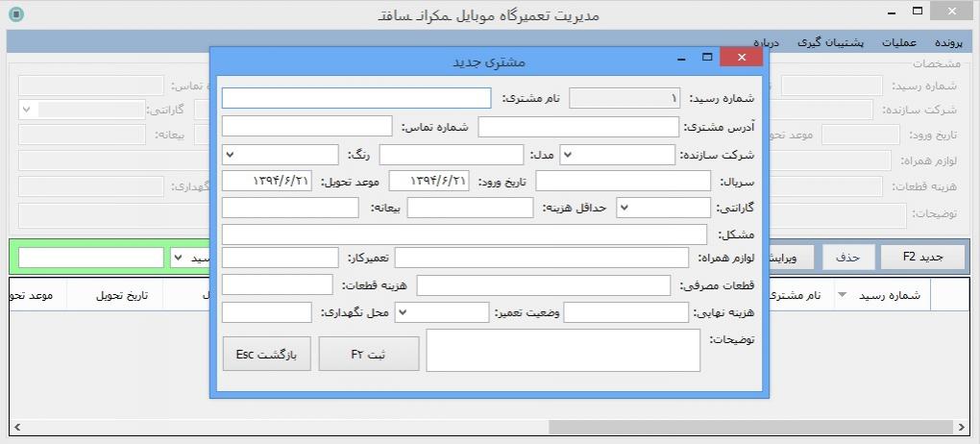The width and height of the screenshot is (980, 444).
Task: Click the لوازم همراه input in the dialog
Action: [x=542, y=258]
